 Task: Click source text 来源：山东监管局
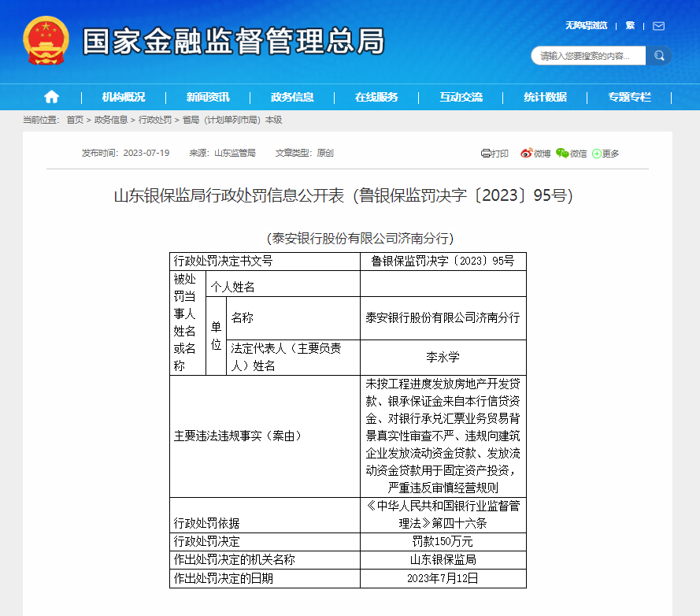click(x=222, y=154)
